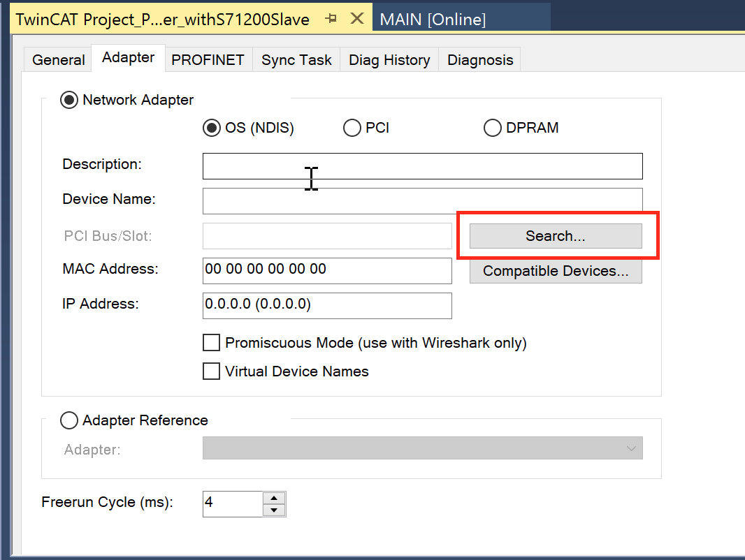Show the Diagnosis tab
The image size is (745, 560).
click(480, 60)
